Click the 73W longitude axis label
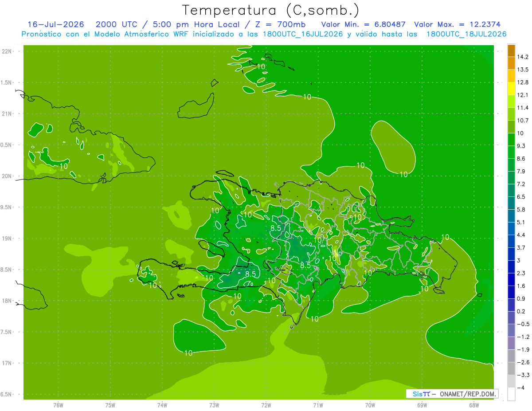 pyautogui.click(x=214, y=405)
